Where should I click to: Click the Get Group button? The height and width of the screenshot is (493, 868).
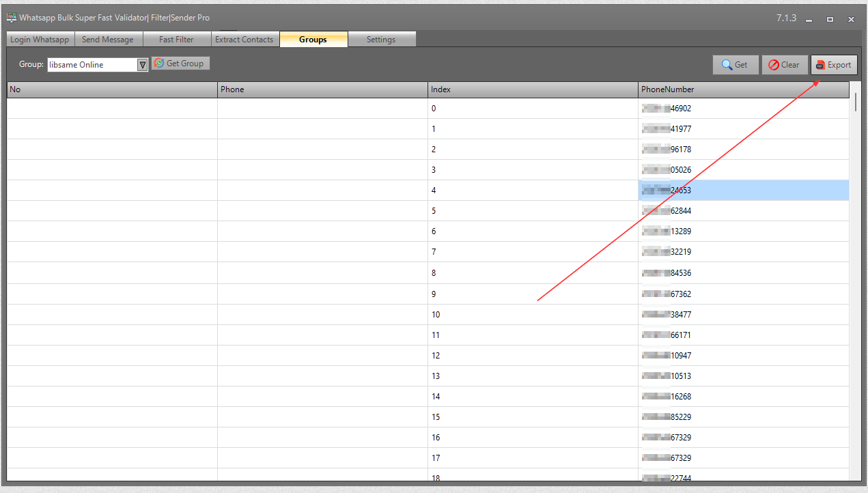coord(180,64)
